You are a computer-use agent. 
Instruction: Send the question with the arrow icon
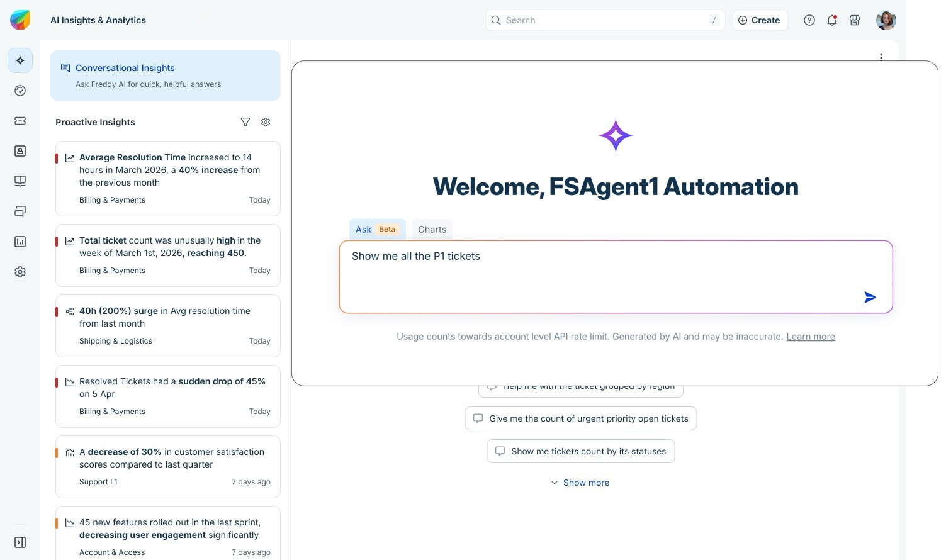click(x=870, y=297)
